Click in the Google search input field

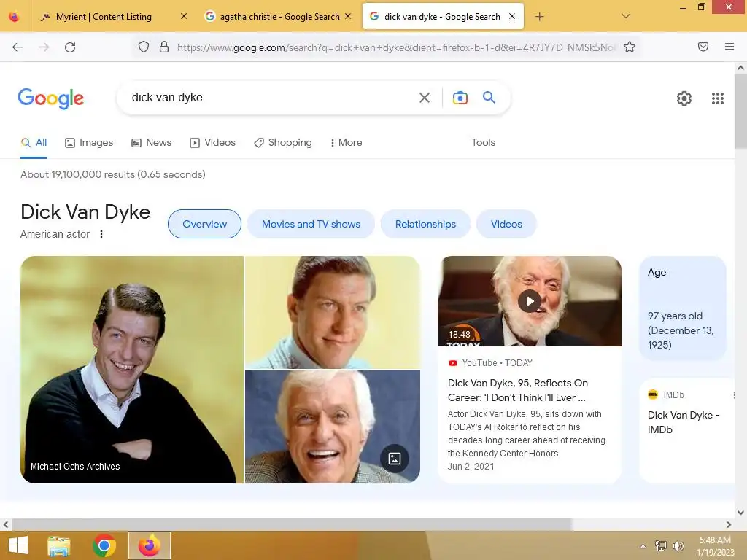[271, 98]
